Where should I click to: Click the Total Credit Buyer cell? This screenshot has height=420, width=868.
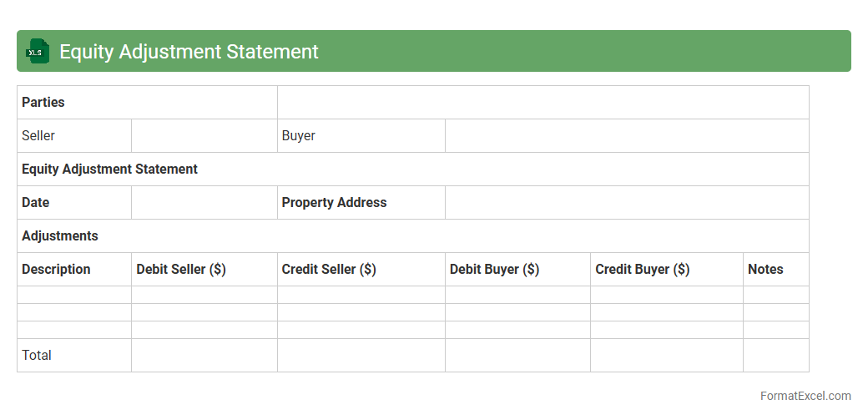[666, 355]
